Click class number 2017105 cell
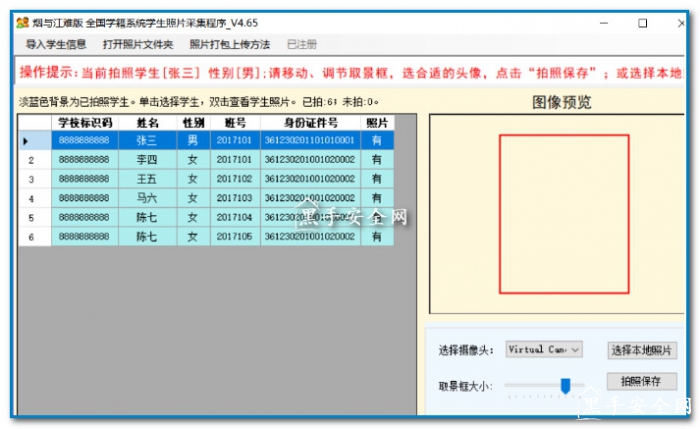Viewport: 700px width, 429px height. pos(234,237)
